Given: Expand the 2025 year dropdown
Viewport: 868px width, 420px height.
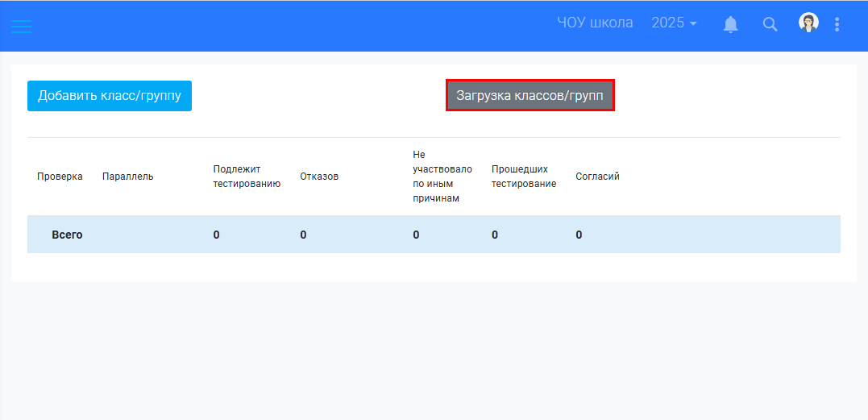Looking at the screenshot, I should coord(674,23).
